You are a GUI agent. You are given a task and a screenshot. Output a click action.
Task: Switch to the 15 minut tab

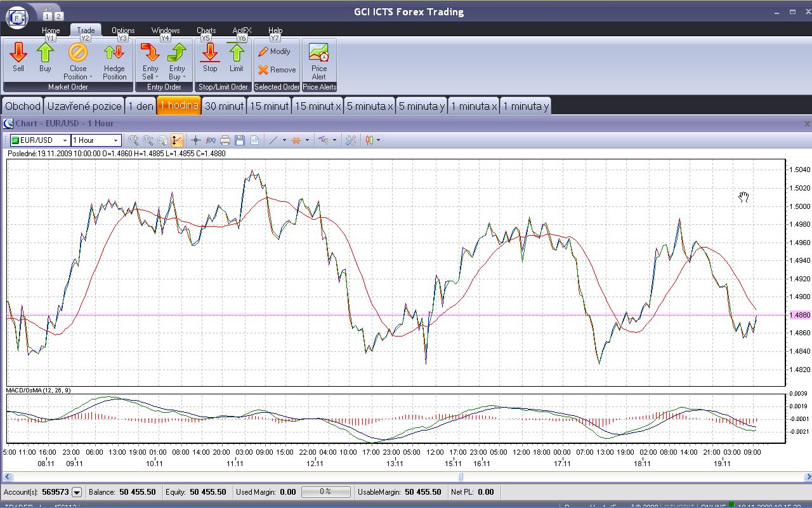[x=269, y=106]
